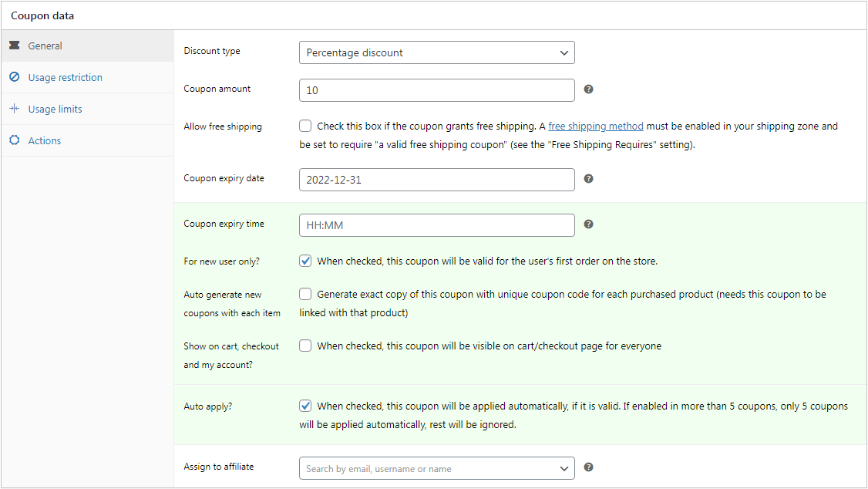The image size is (868, 489).
Task: Click help icon beside Assign to affiliate
Action: click(588, 467)
